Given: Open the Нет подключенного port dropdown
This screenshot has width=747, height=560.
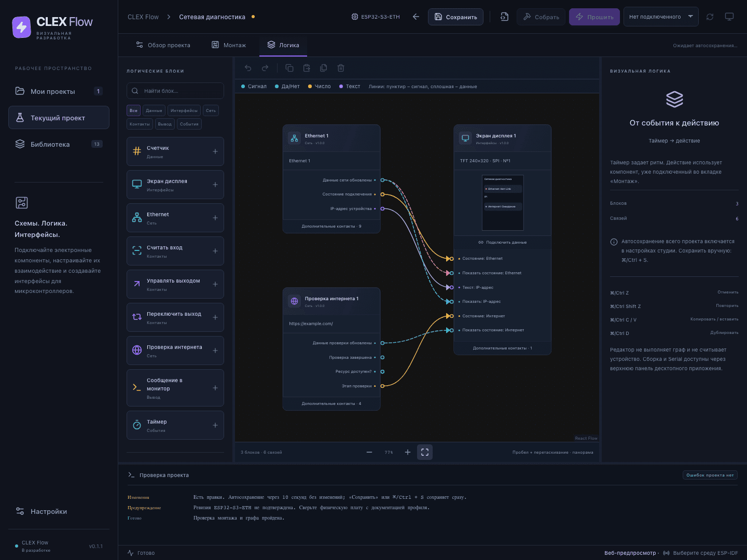Looking at the screenshot, I should pos(661,17).
